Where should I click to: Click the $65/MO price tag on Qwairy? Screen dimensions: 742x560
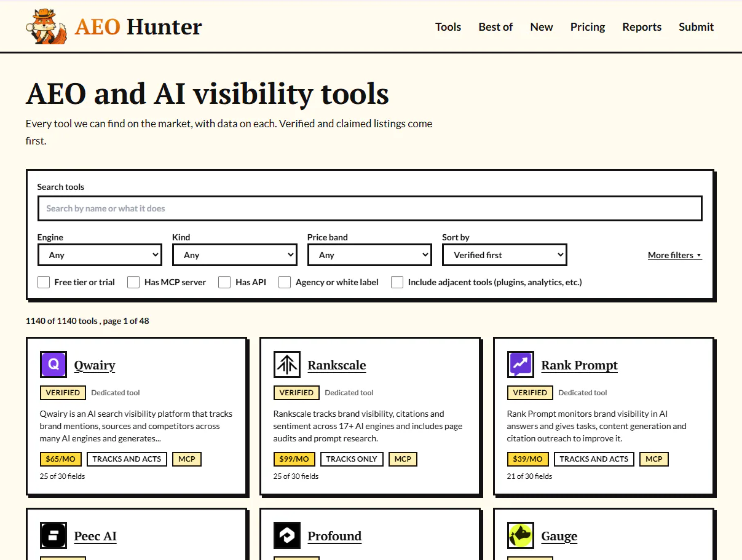pos(61,459)
